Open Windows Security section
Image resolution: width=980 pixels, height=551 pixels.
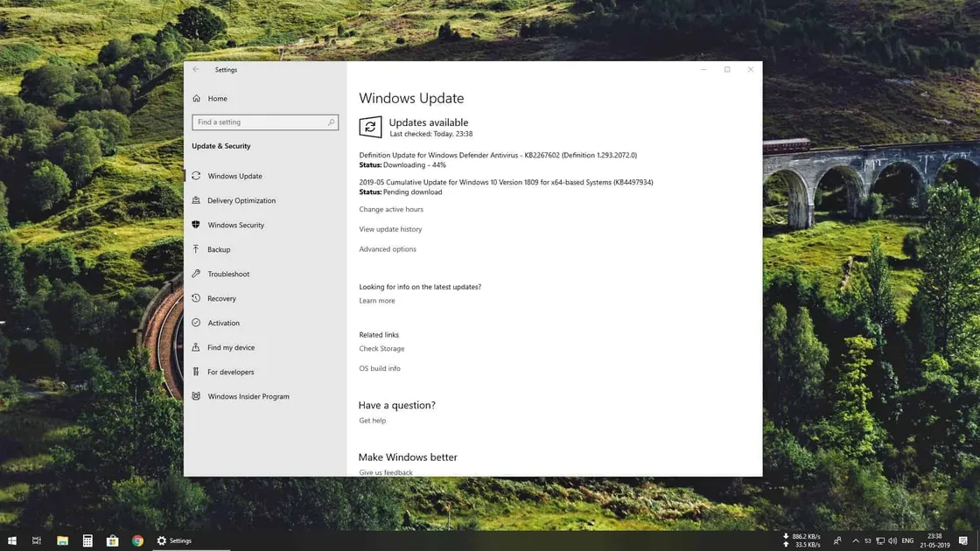tap(237, 225)
